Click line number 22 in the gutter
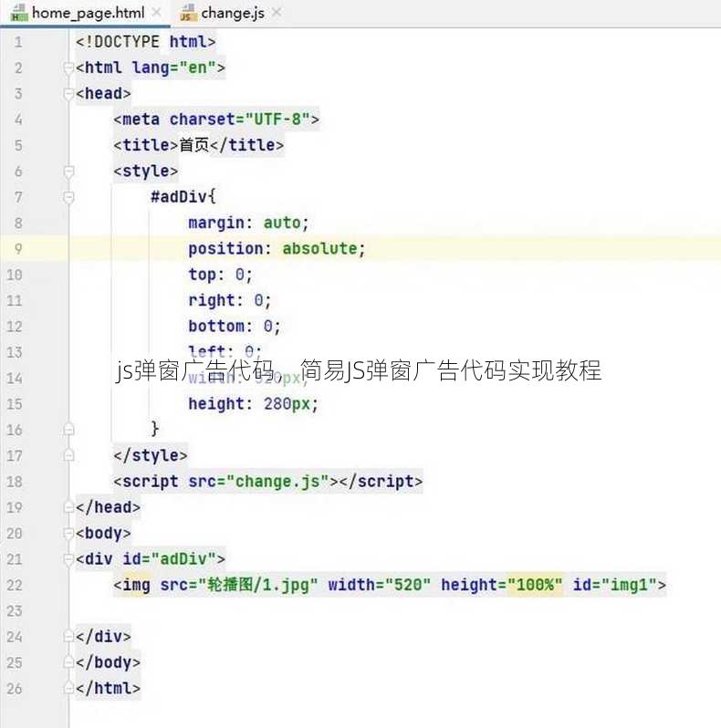 coord(15,585)
